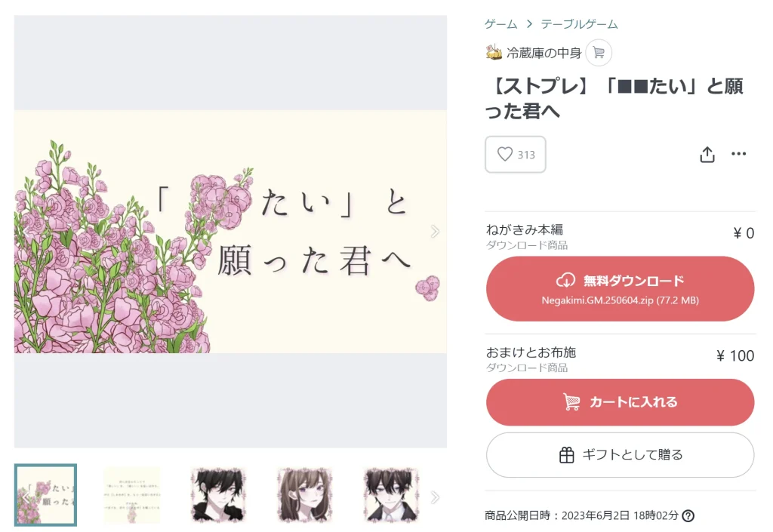Image resolution: width=773 pixels, height=532 pixels.
Task: Show the previous thumbnails with the left arrow
Action: click(x=26, y=497)
